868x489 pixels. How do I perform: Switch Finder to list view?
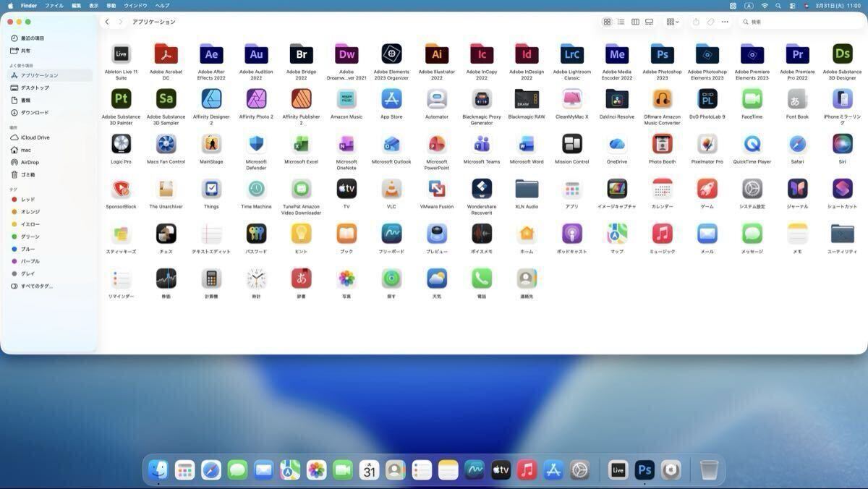click(x=621, y=22)
